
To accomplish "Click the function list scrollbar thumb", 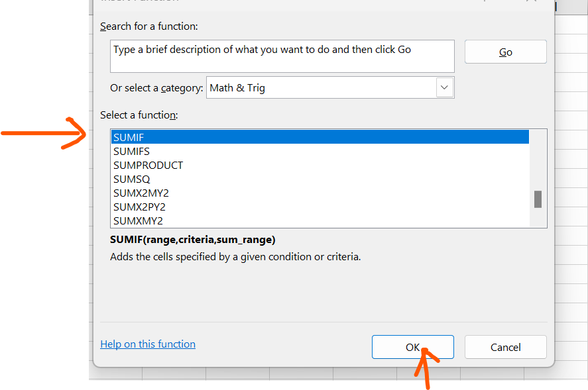I will (538, 199).
